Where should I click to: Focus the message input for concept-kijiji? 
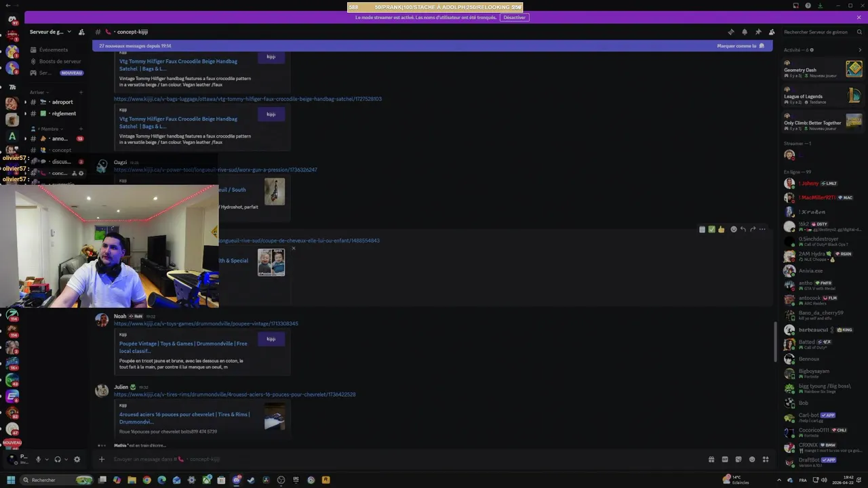click(x=407, y=460)
